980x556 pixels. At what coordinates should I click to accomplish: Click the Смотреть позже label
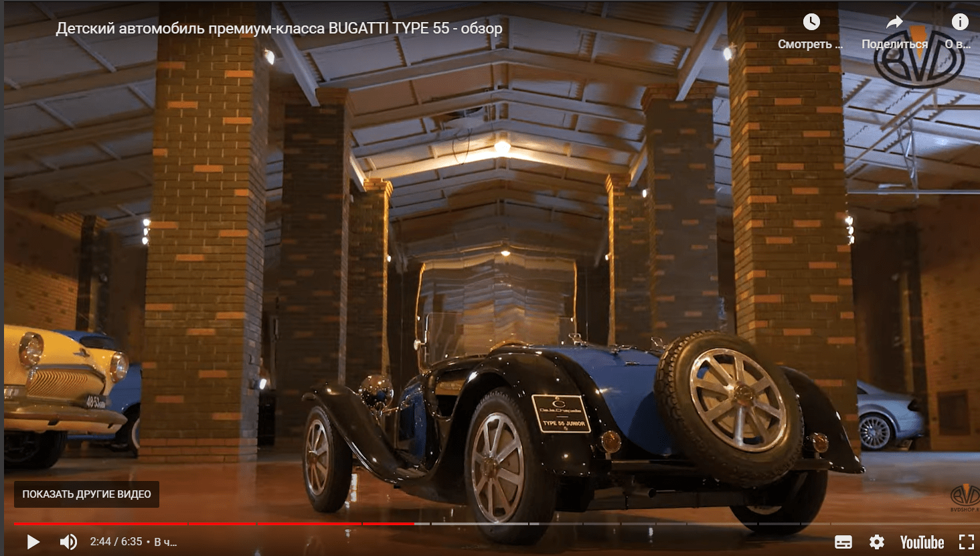point(810,44)
